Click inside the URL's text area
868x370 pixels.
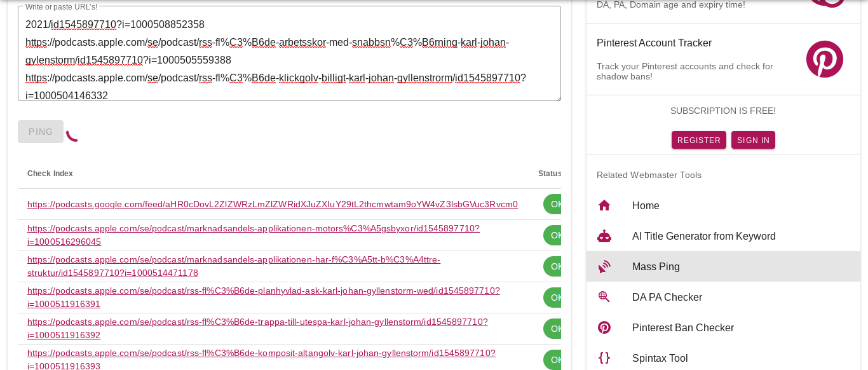coord(289,53)
